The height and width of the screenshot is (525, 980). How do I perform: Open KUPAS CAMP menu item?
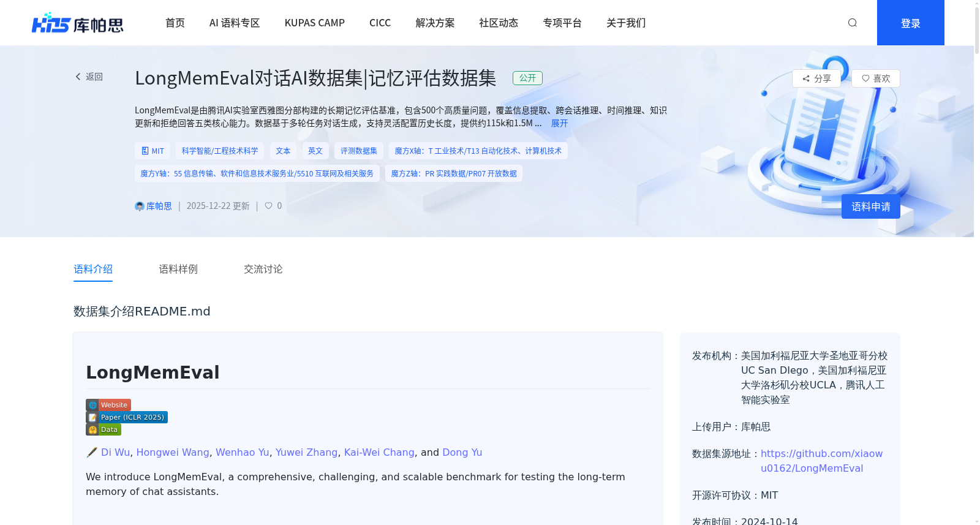coord(315,23)
